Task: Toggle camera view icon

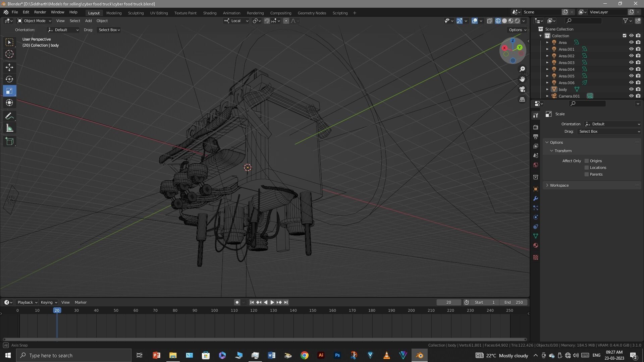Action: coord(522,89)
